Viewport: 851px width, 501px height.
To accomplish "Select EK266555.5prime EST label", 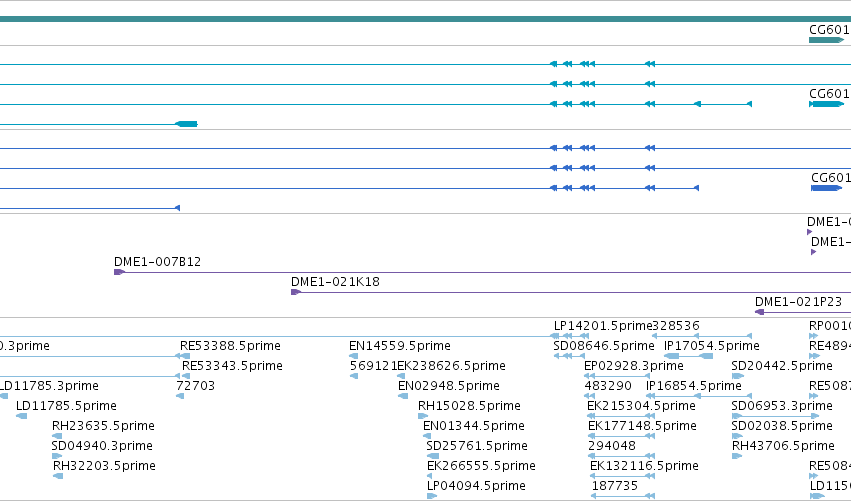I will point(481,466).
